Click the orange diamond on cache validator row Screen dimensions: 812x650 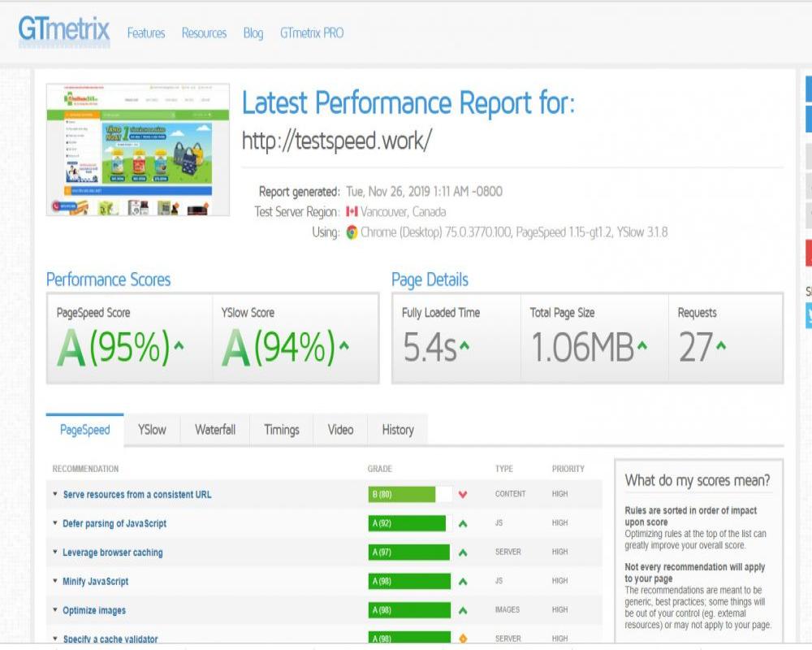pos(463,639)
